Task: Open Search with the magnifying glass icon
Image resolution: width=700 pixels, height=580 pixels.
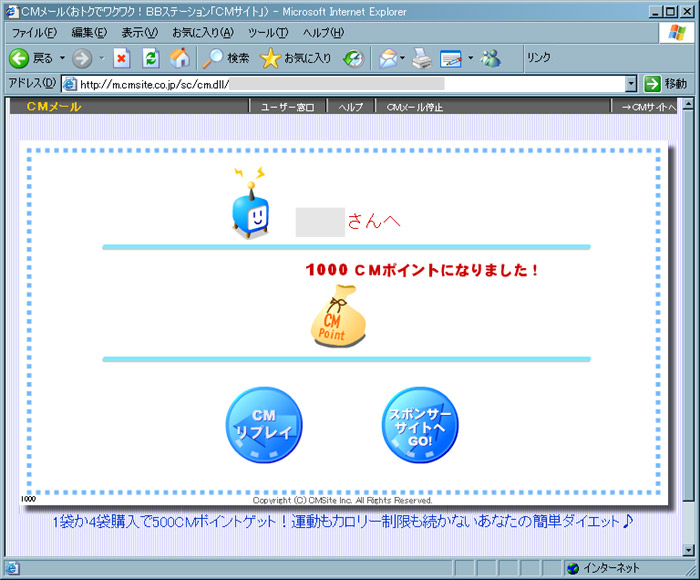Action: 212,58
